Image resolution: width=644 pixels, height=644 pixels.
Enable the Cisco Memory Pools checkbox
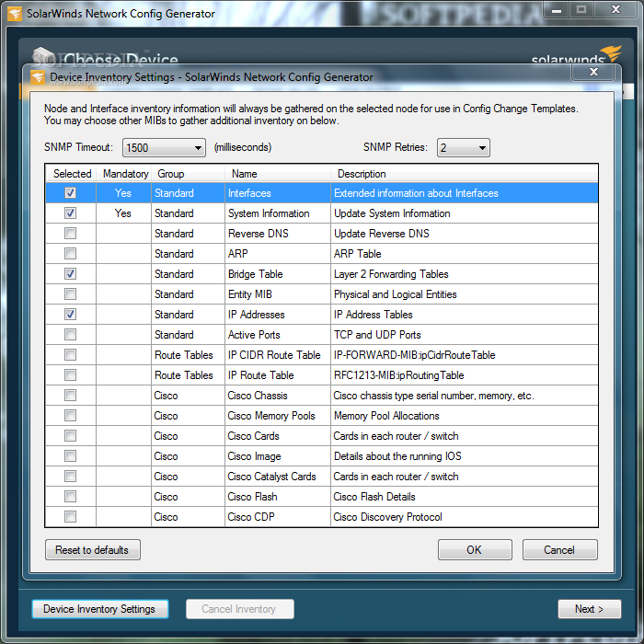point(70,415)
